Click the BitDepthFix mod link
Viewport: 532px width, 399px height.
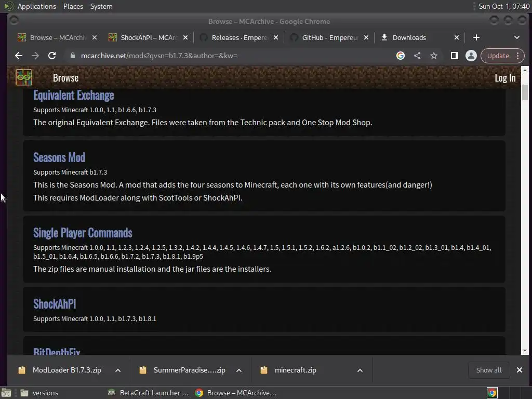[57, 352]
